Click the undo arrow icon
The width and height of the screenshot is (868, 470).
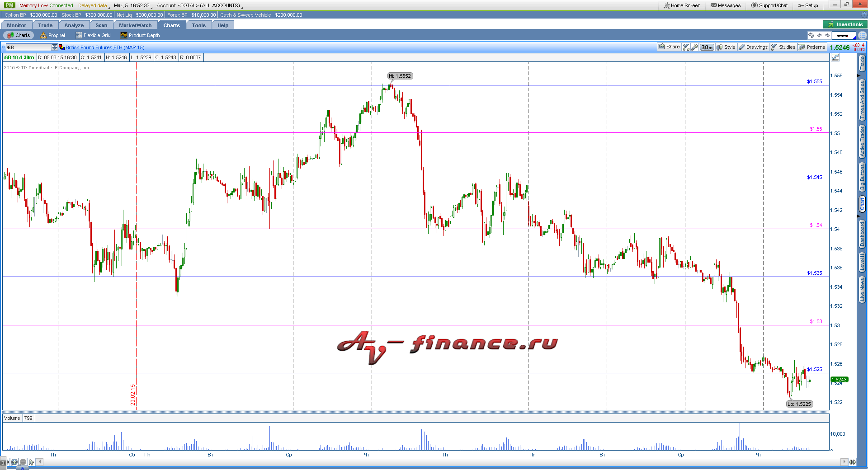click(811, 35)
